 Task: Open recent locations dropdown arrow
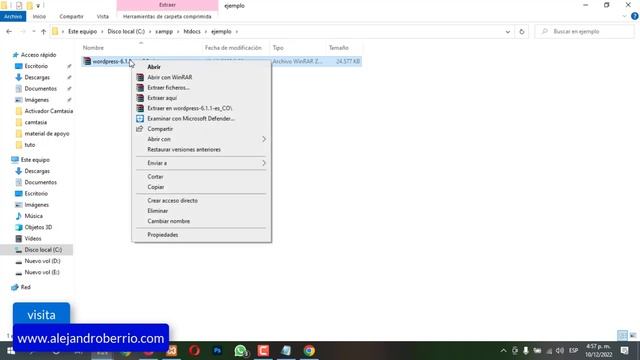(33, 31)
